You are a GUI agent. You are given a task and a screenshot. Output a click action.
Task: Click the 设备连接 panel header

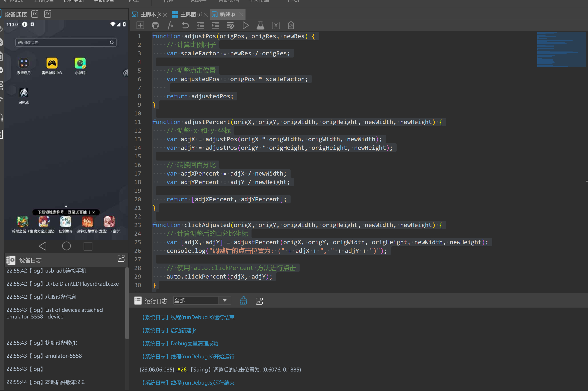click(x=16, y=14)
